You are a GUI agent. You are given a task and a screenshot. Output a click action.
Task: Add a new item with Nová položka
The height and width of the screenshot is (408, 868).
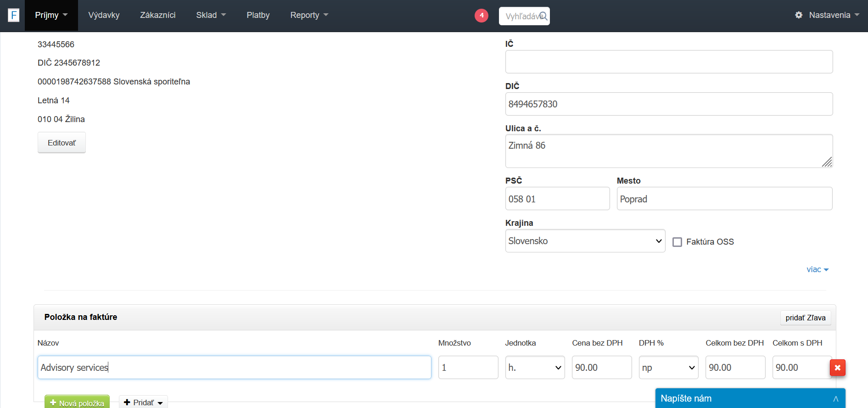pos(77,402)
